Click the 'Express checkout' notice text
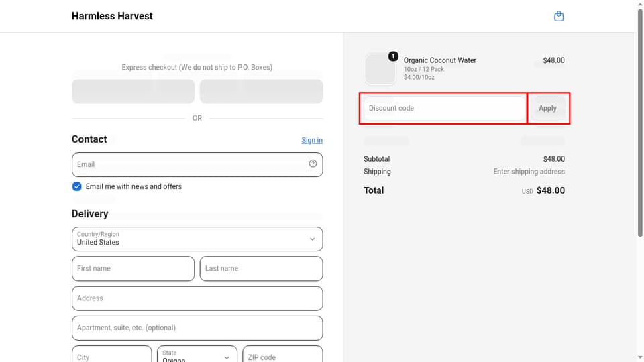This screenshot has width=644, height=362. [197, 67]
